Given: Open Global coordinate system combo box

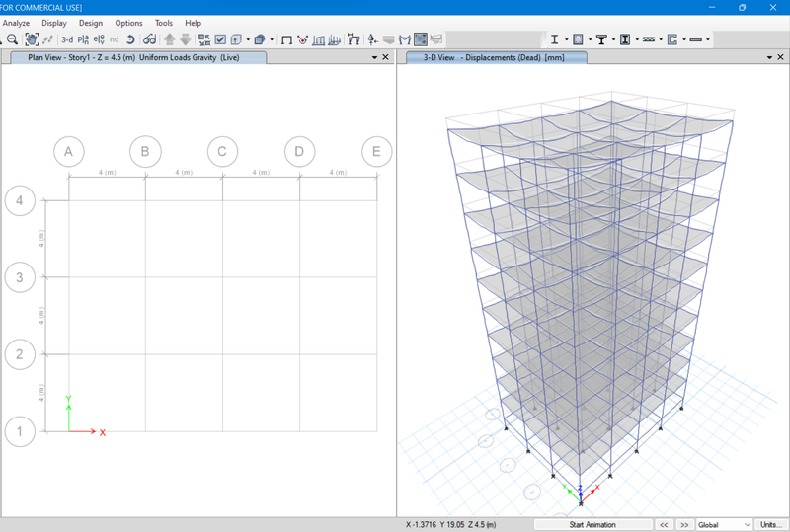Looking at the screenshot, I should (x=724, y=524).
